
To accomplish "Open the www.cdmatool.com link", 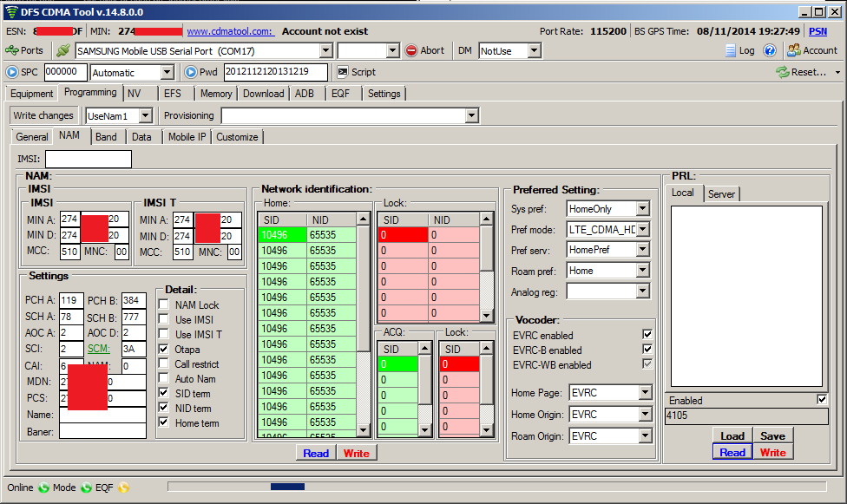I will tap(231, 31).
